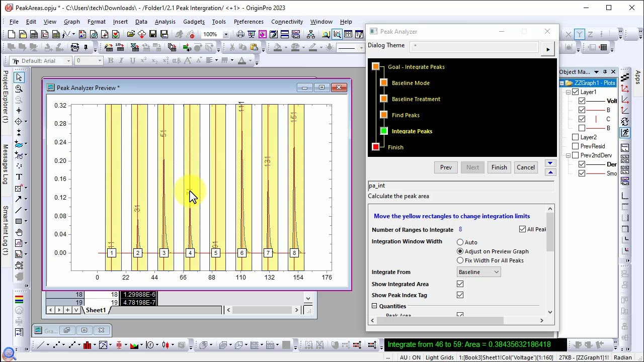Open the Integrate From dropdown
Image resolution: width=644 pixels, height=362 pixels.
478,272
